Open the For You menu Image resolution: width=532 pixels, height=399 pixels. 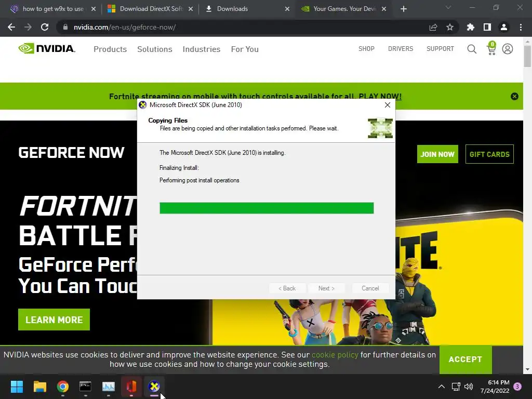(x=245, y=49)
